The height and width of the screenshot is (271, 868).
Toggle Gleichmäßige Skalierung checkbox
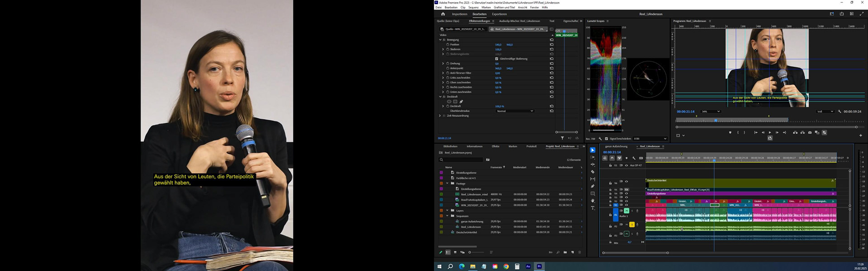pos(496,59)
